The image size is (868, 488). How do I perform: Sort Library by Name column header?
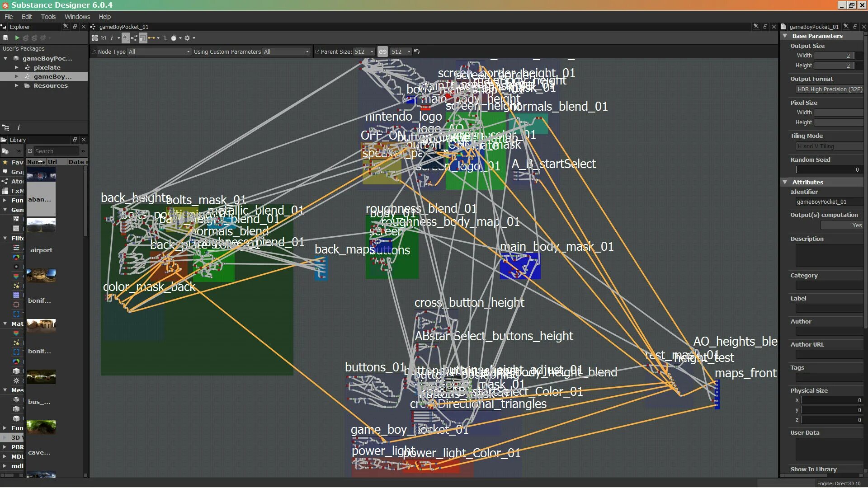pos(35,162)
